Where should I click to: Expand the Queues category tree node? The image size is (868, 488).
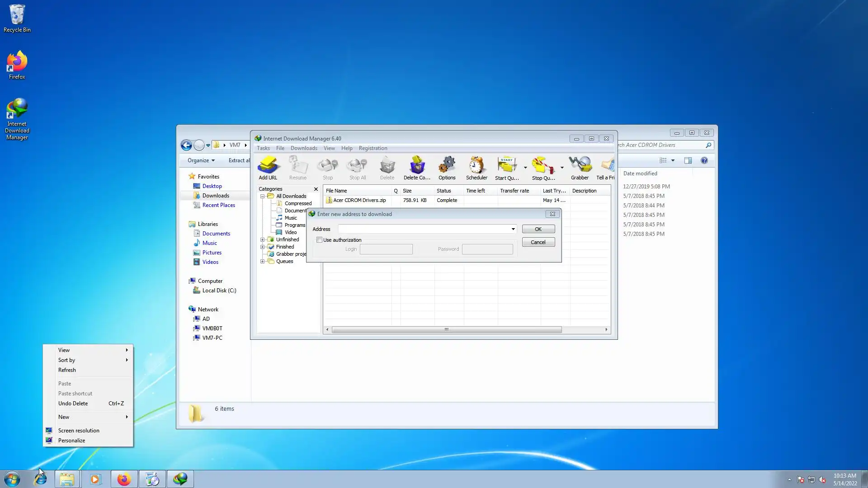262,261
